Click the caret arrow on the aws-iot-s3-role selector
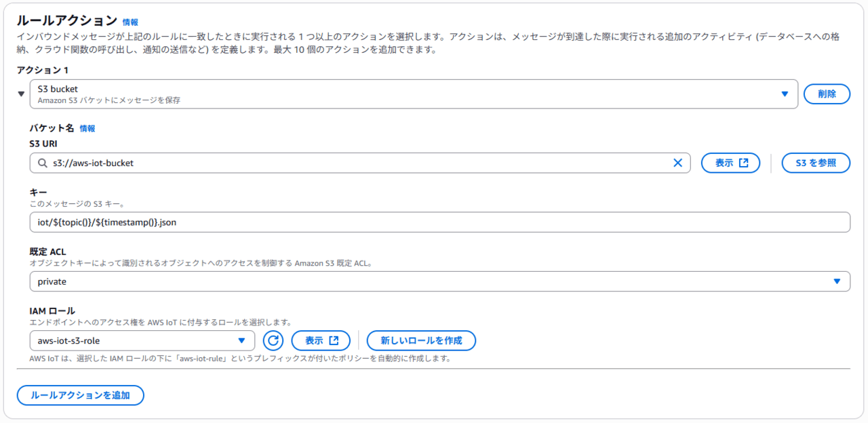 point(241,340)
